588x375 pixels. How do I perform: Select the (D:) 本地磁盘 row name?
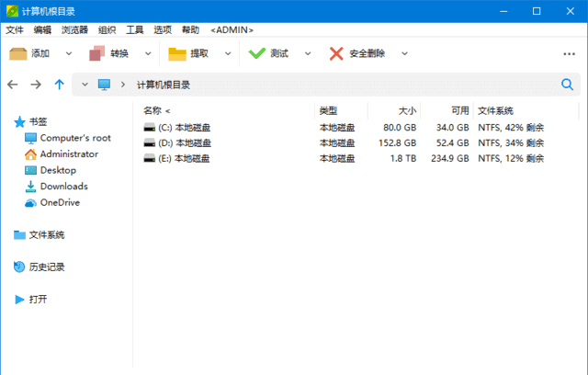coord(185,142)
